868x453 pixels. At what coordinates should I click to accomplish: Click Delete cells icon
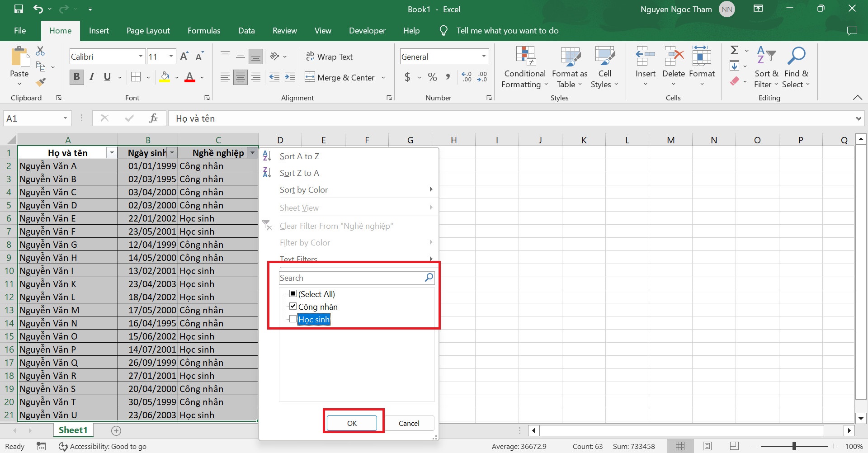[x=674, y=57]
